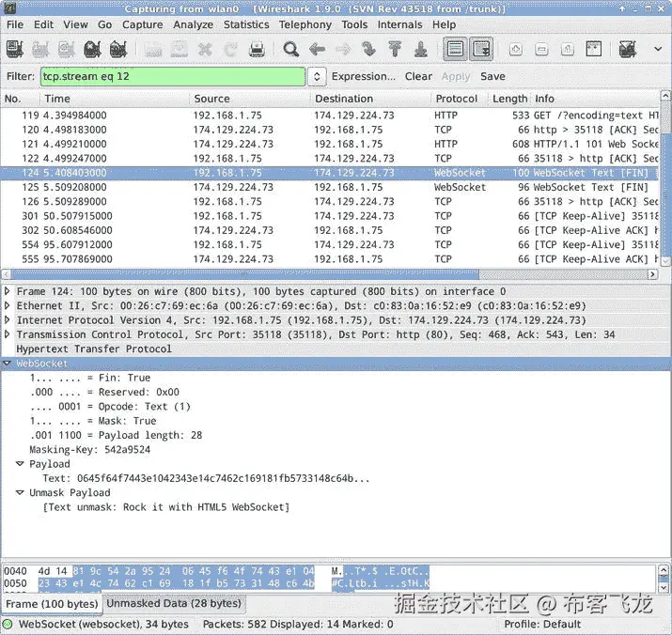
Task: Jump to the last packet
Action: (x=421, y=49)
